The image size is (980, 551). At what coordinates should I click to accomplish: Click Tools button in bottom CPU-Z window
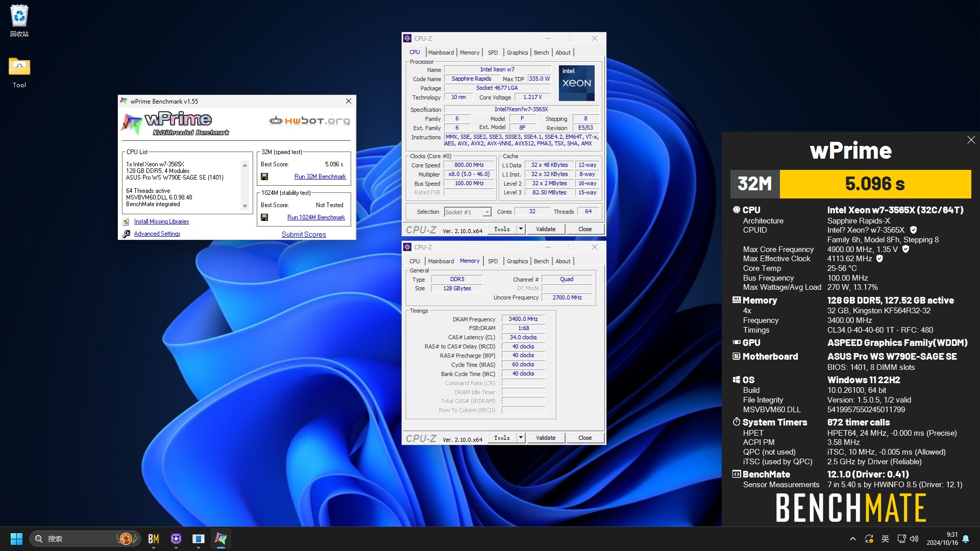(x=502, y=438)
